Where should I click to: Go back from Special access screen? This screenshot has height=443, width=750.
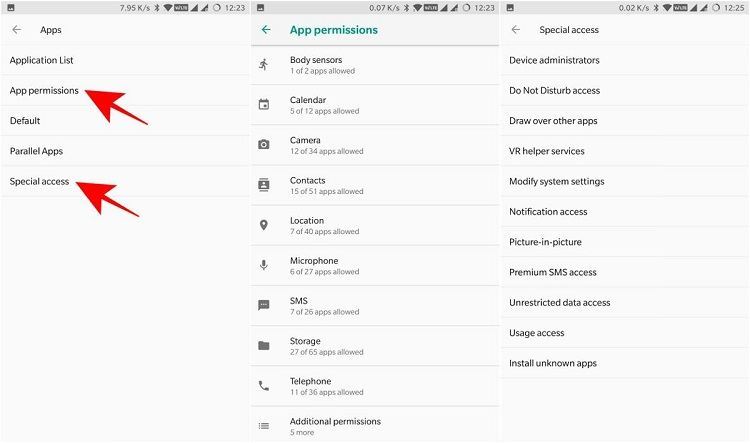click(x=516, y=30)
